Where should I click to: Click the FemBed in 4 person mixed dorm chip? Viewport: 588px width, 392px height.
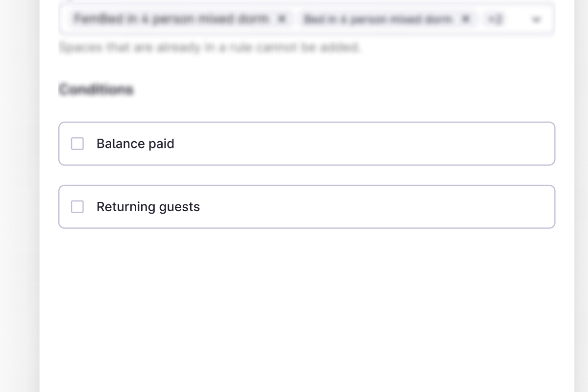click(171, 19)
